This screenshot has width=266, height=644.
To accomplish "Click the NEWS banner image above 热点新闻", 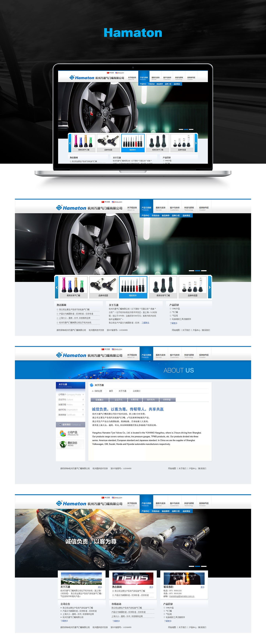I will pos(133,578).
